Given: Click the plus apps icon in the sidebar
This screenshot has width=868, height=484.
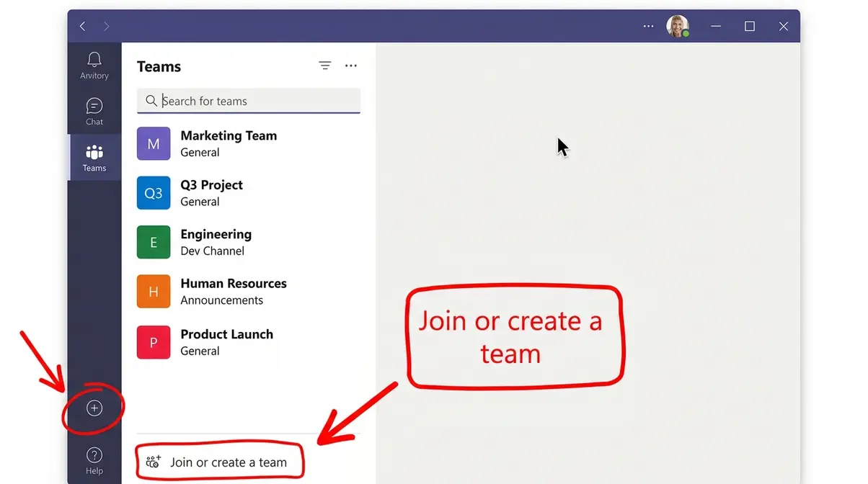Looking at the screenshot, I should (94, 408).
